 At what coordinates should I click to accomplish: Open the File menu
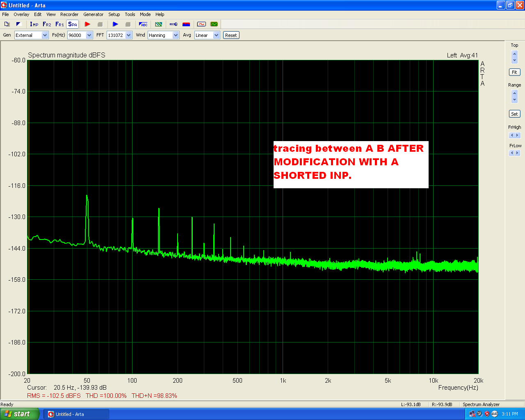click(x=5, y=14)
